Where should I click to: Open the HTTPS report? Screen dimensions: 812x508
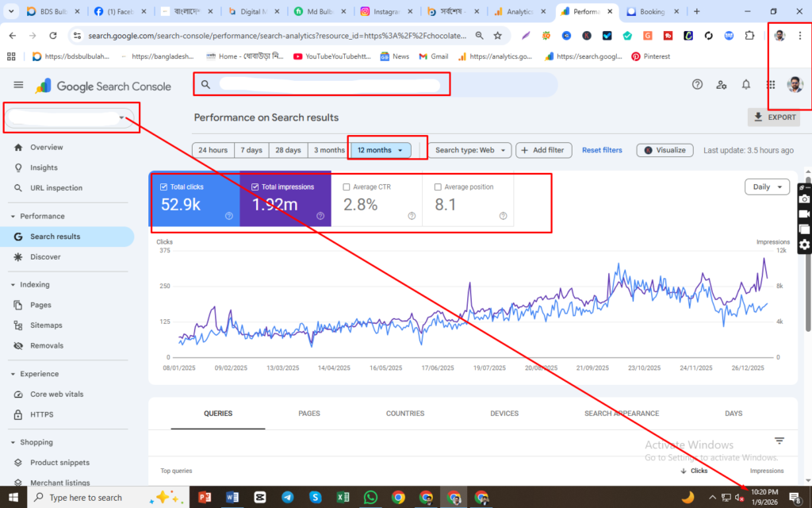coord(44,414)
